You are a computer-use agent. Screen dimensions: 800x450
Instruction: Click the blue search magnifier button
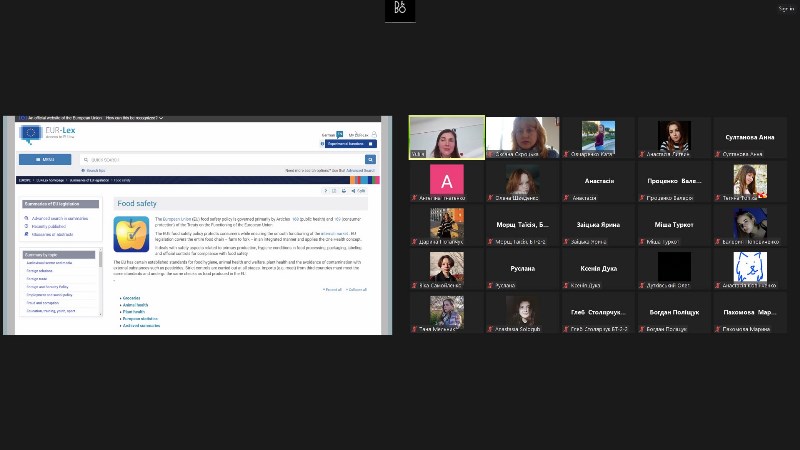click(370, 159)
